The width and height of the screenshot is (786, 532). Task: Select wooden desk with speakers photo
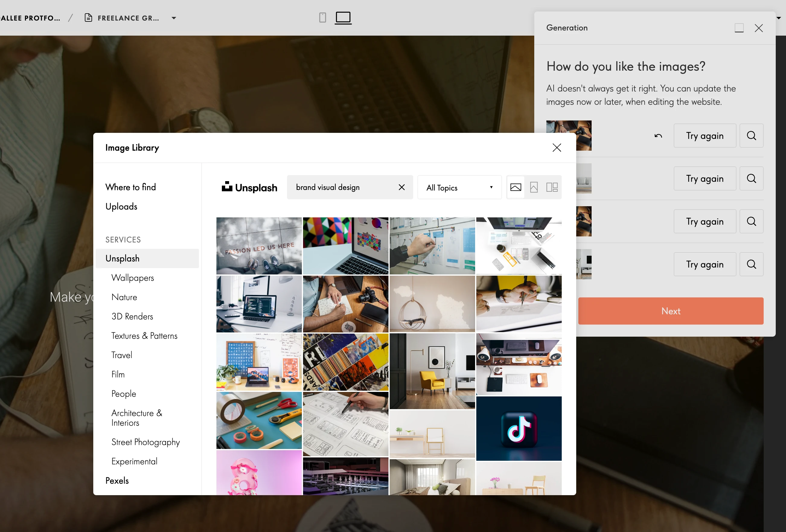pos(519,365)
